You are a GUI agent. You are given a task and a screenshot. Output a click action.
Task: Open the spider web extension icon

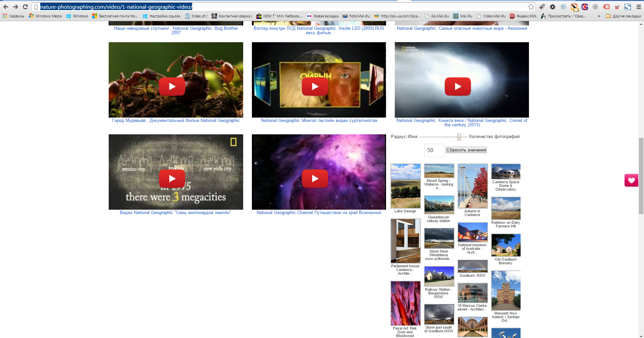pos(563,7)
